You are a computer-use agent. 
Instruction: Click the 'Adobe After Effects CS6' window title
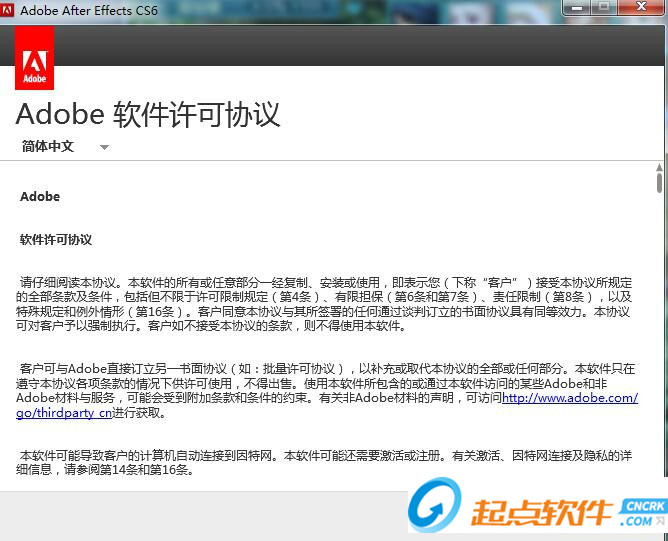click(x=89, y=10)
